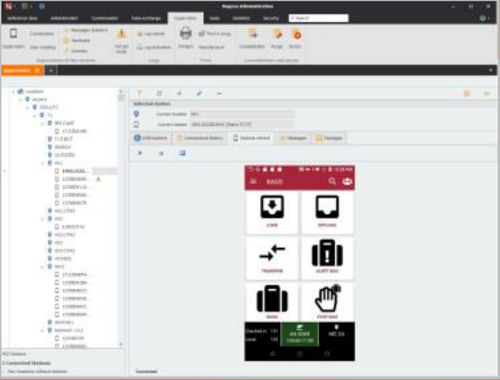500x380 pixels.
Task: Click the application logo icon in title bar
Action: 8,6
